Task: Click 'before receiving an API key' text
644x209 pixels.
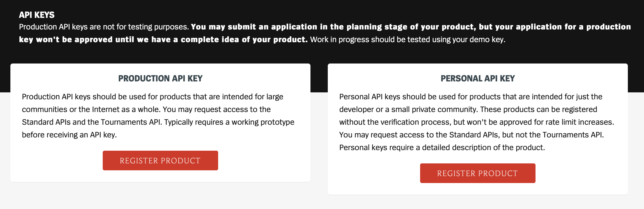Action: click(69, 135)
